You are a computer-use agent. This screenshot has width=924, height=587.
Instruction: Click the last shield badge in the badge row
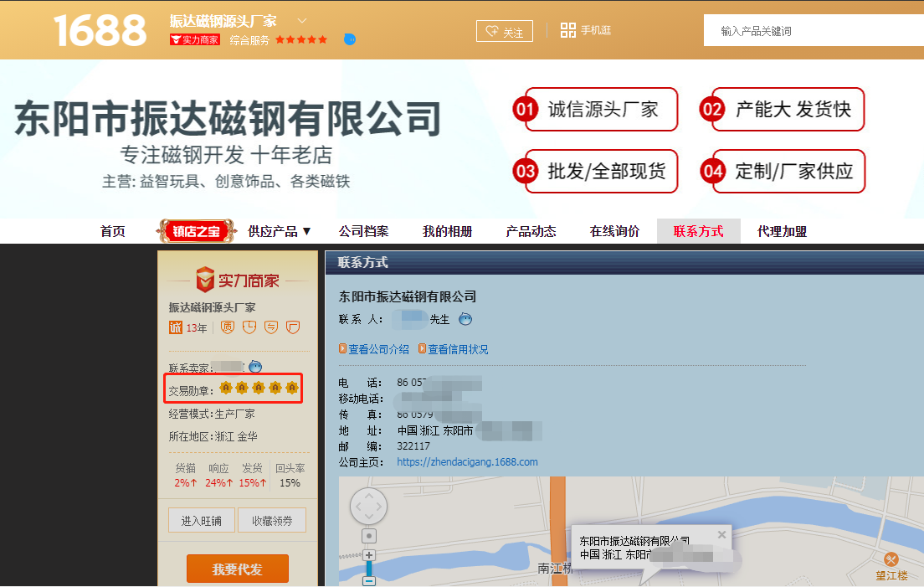pyautogui.click(x=293, y=327)
